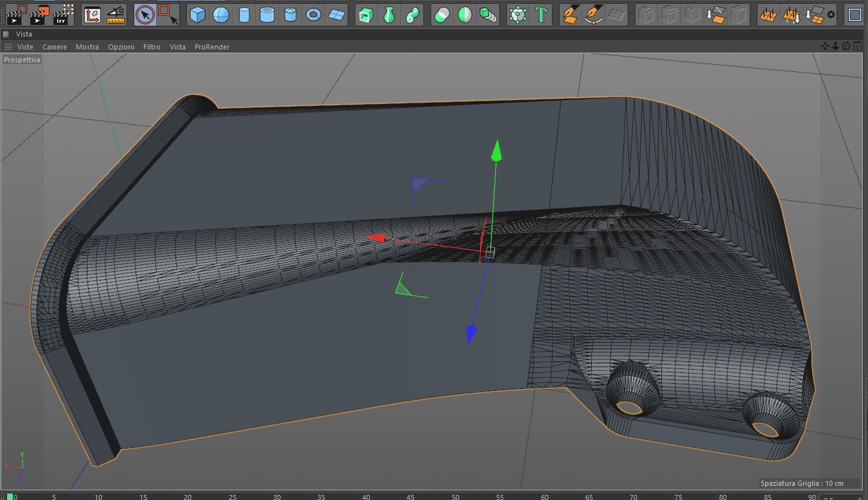
Task: Click the angle measure ruler icon
Action: click(116, 14)
